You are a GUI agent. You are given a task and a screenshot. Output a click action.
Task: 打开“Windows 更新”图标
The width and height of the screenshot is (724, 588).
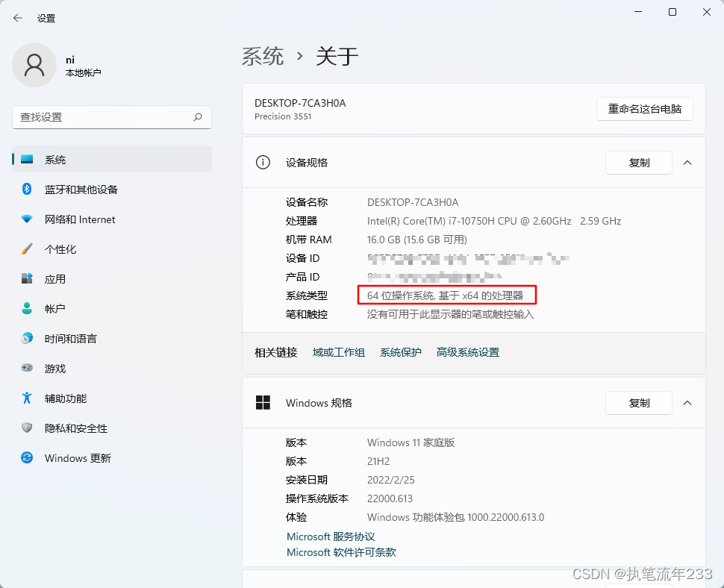(27, 458)
